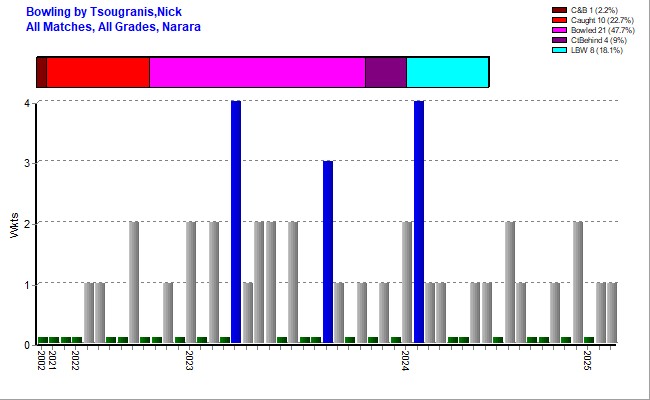Screen dimensions: 650x400
Task: Click the 2002 x-axis year label
Action: tap(41, 360)
